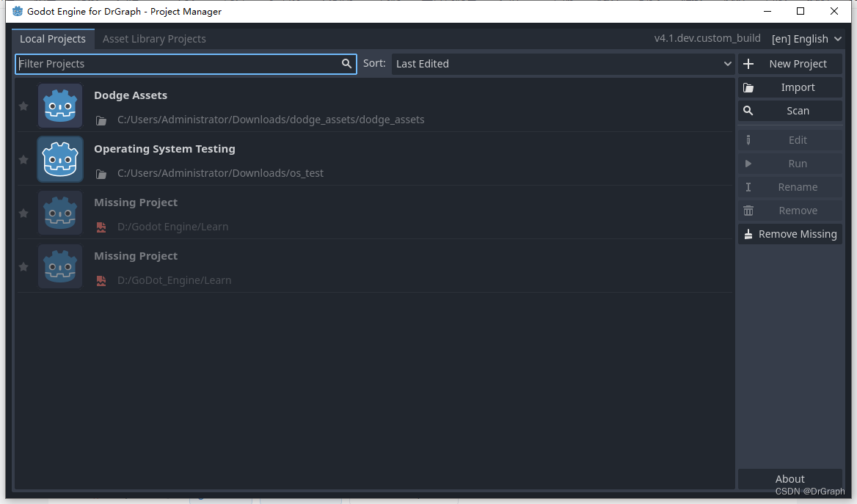Open folder icon for dodge_assets path
Image resolution: width=857 pixels, height=504 pixels.
pos(101,120)
